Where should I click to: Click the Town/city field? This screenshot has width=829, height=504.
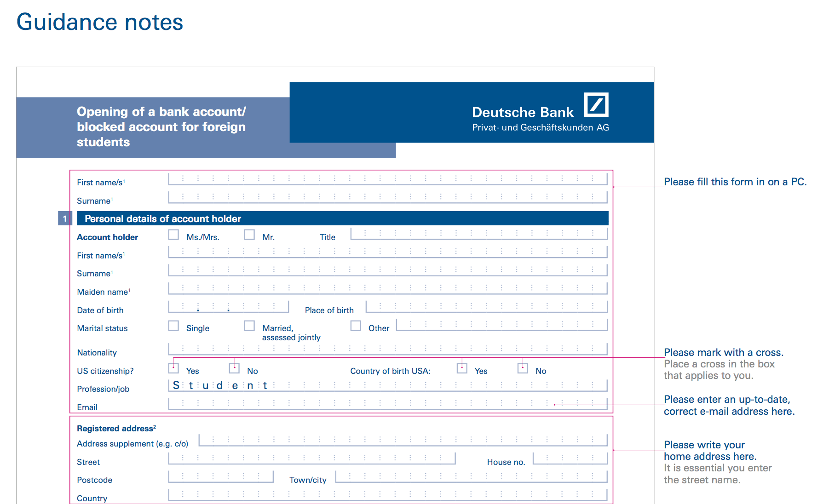(x=472, y=476)
